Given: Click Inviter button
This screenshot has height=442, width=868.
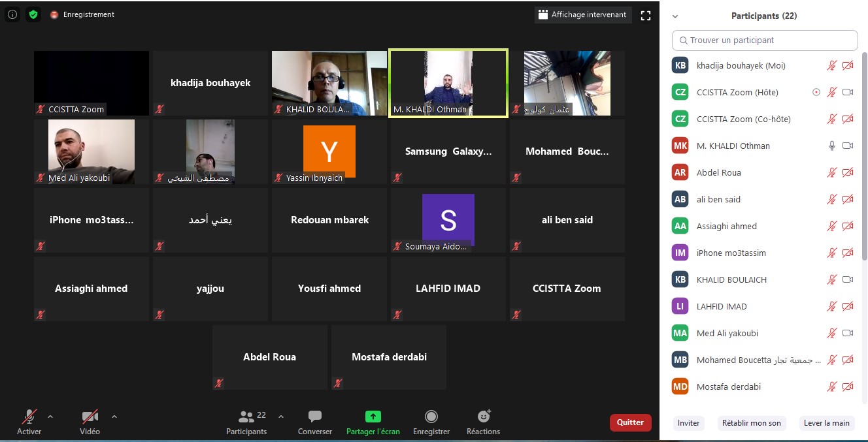Looking at the screenshot, I should (x=688, y=423).
